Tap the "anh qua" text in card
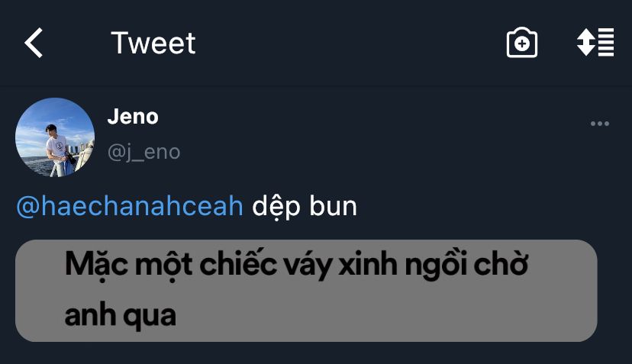This screenshot has height=364, width=632. pos(121,316)
